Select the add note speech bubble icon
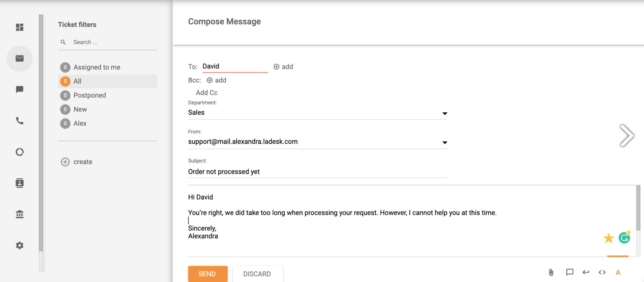Screen dimensions: 644x282 [569, 272]
